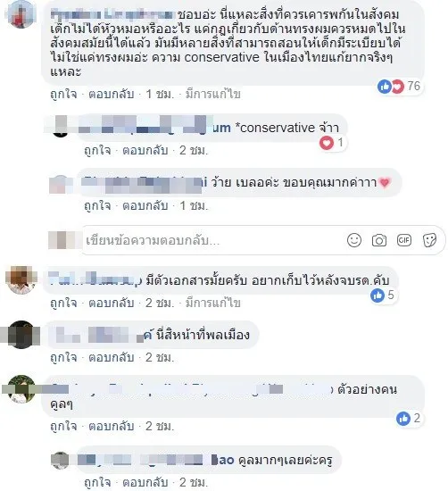Reply to the ว้าย เบลอค่ะ comment
This screenshot has height=491, width=448.
pos(145,205)
